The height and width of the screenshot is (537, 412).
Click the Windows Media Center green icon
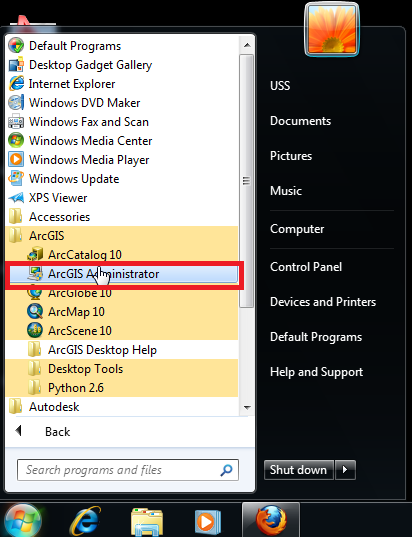[16, 141]
